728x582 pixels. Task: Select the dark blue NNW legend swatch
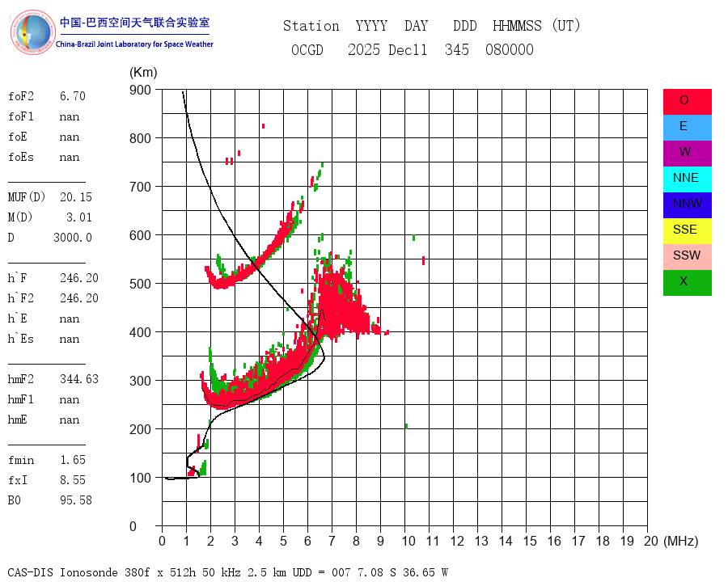687,205
